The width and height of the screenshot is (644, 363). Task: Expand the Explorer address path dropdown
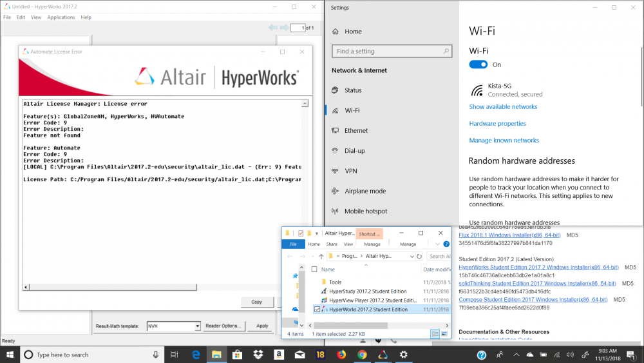click(412, 256)
